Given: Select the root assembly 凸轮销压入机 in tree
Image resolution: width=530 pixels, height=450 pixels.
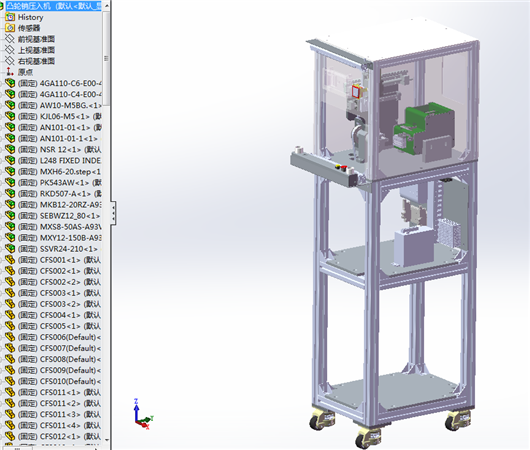Looking at the screenshot, I should point(53,6).
